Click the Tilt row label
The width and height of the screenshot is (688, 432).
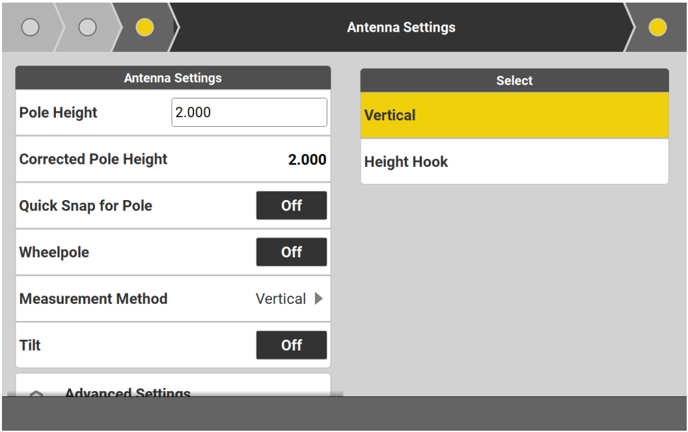coord(30,345)
